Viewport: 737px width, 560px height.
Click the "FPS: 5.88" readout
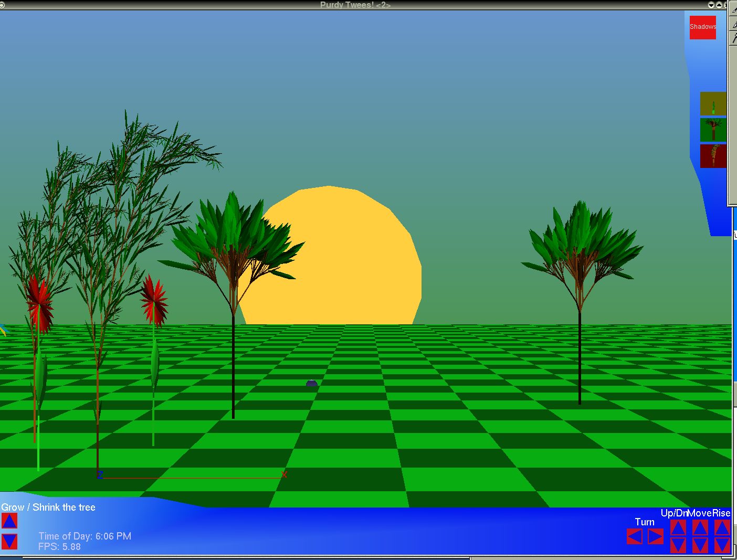coord(59,547)
